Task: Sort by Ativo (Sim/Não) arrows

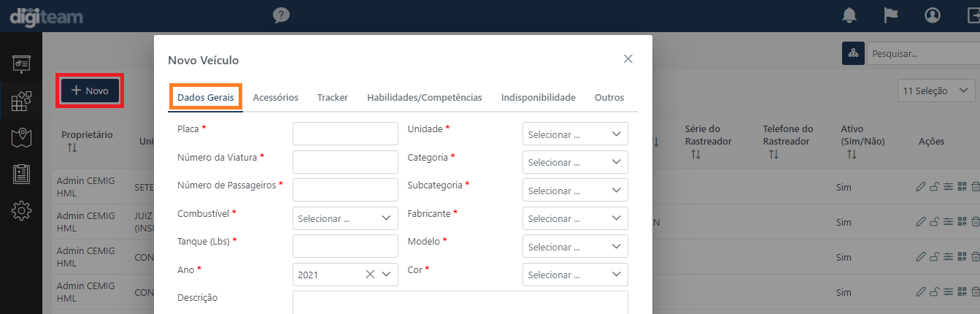Action: tap(852, 155)
